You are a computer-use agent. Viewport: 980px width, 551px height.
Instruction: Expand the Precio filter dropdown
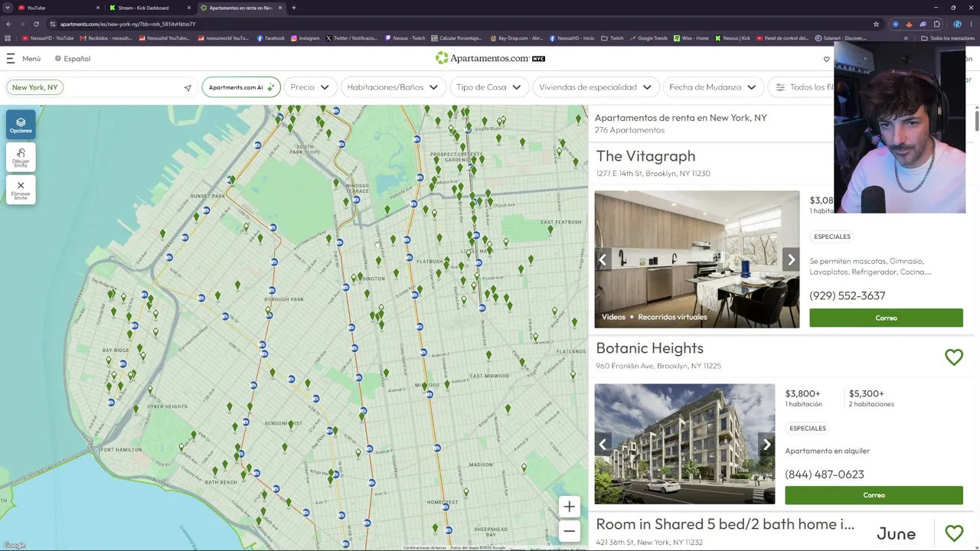tap(309, 87)
